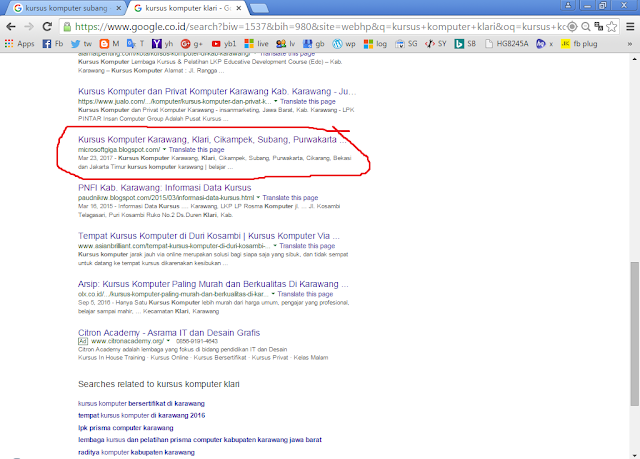This screenshot has width=640, height=459.
Task: Select the 'kursus komputer klari' tab
Action: tap(188, 8)
